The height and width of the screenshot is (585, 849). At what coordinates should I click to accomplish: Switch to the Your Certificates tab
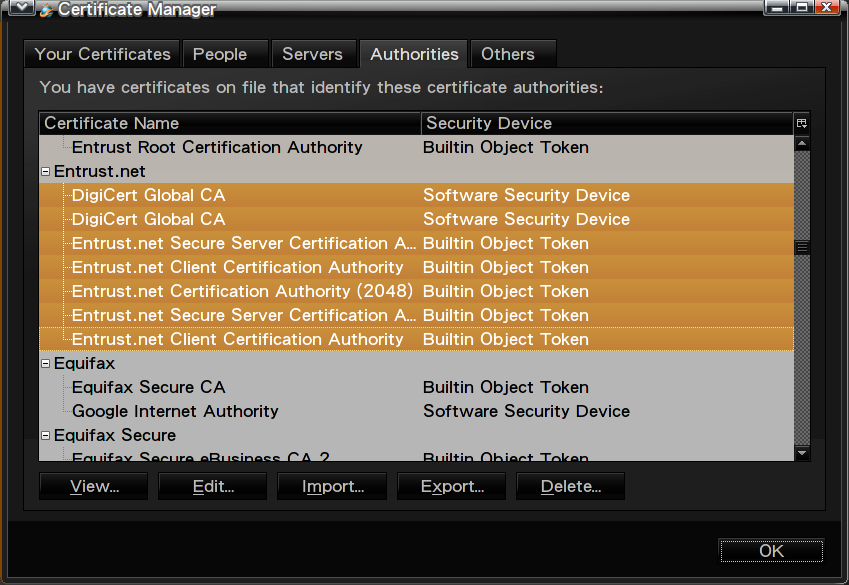pos(101,54)
